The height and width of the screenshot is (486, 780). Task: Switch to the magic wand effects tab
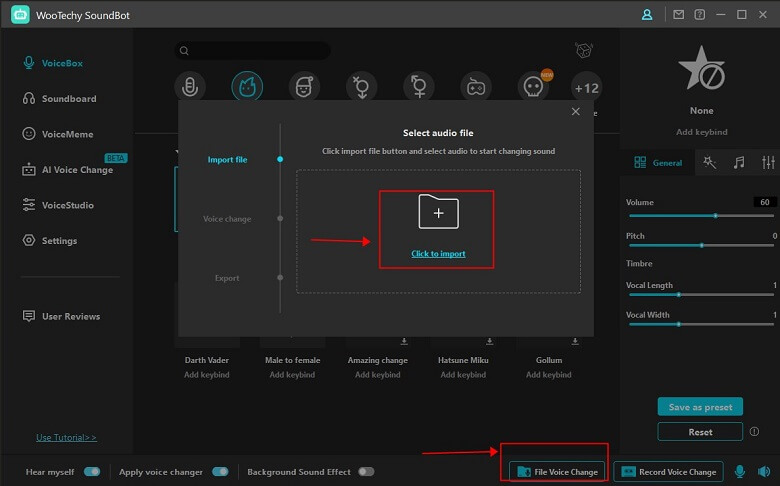click(709, 162)
